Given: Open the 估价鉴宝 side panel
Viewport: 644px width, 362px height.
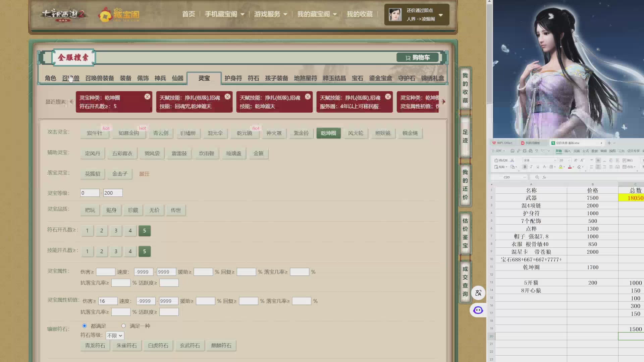Looking at the screenshot, I should pos(465,233).
